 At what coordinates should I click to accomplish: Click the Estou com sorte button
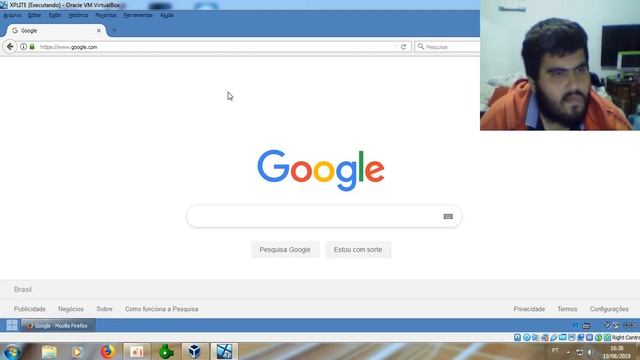[358, 249]
